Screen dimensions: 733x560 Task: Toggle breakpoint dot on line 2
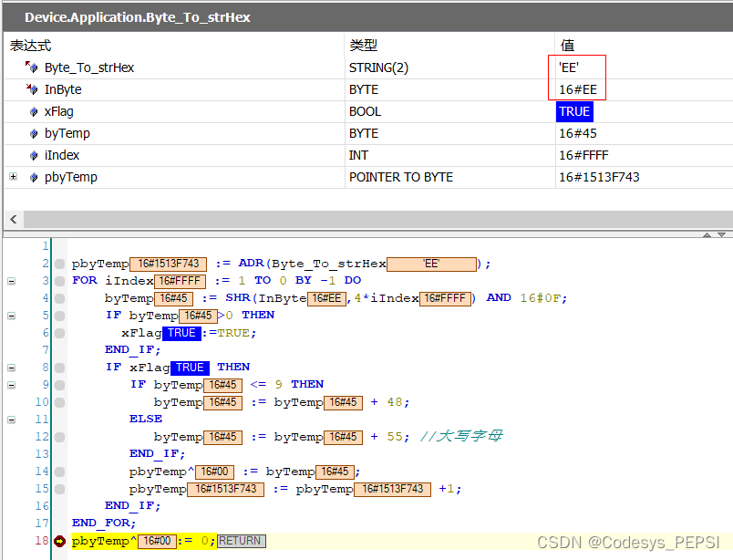[x=59, y=264]
